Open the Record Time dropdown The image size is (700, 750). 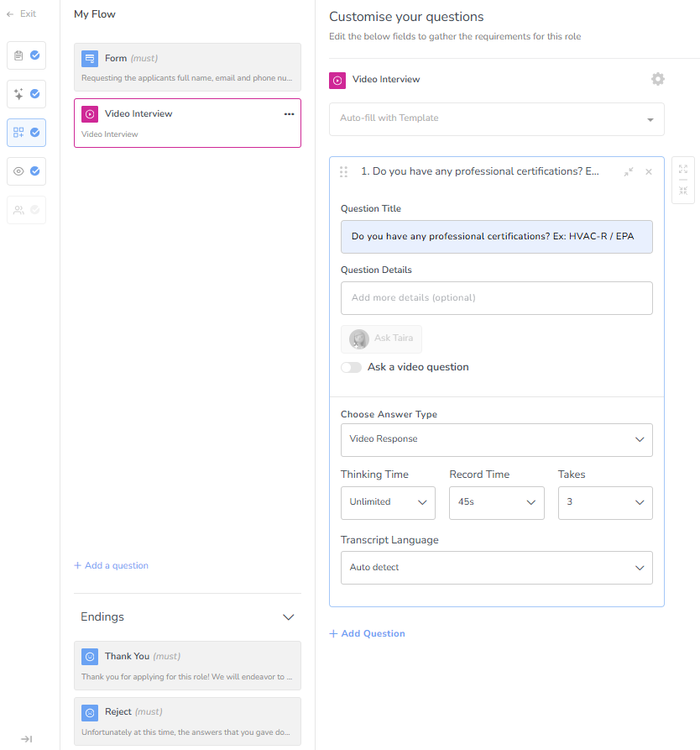click(x=496, y=502)
